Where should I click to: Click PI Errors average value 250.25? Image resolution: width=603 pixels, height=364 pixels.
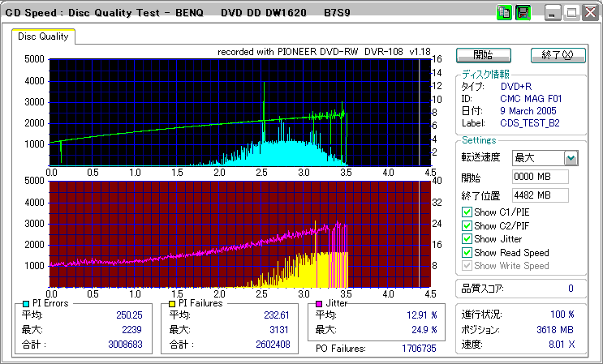129,315
